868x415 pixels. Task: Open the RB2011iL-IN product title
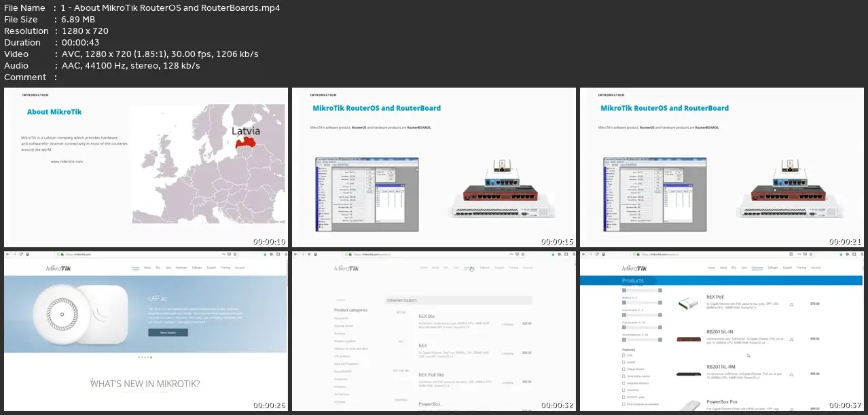tap(719, 331)
